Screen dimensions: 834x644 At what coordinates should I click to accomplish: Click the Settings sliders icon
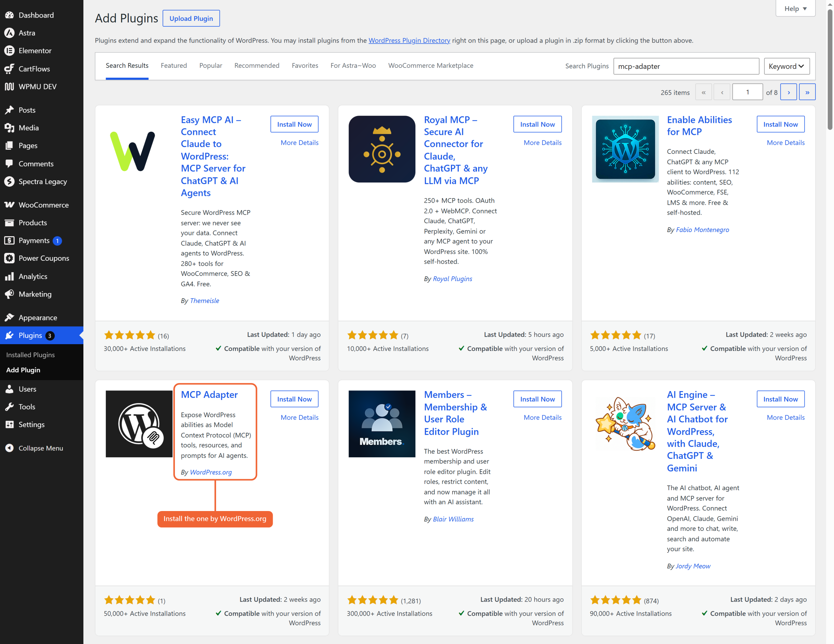9,424
